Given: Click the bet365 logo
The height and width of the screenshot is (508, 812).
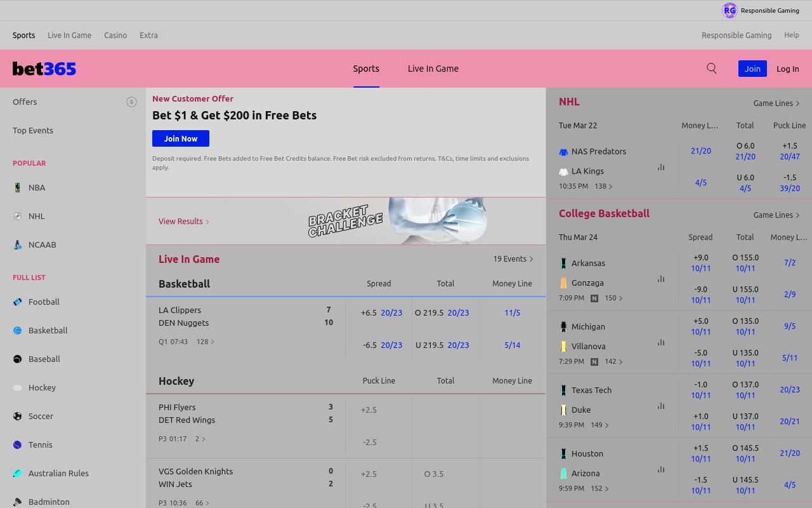Looking at the screenshot, I should (x=44, y=69).
